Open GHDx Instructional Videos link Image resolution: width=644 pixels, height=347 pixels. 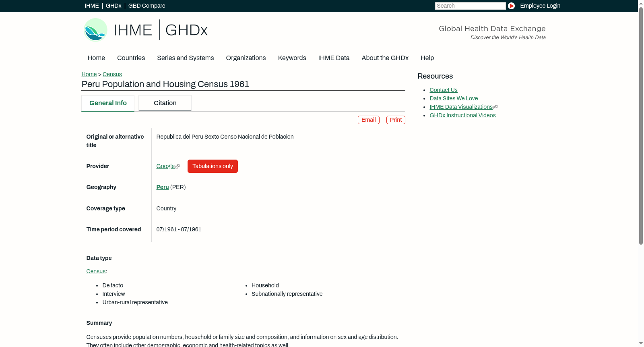point(462,115)
